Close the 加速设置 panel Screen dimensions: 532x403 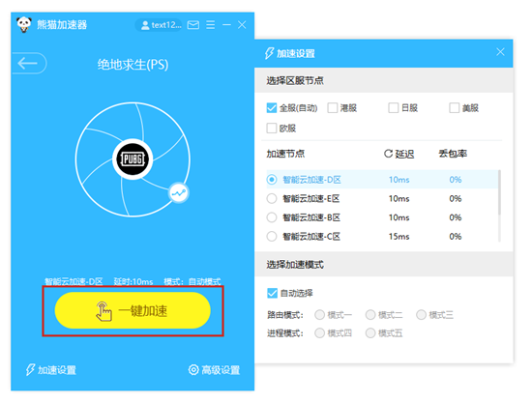click(x=500, y=52)
